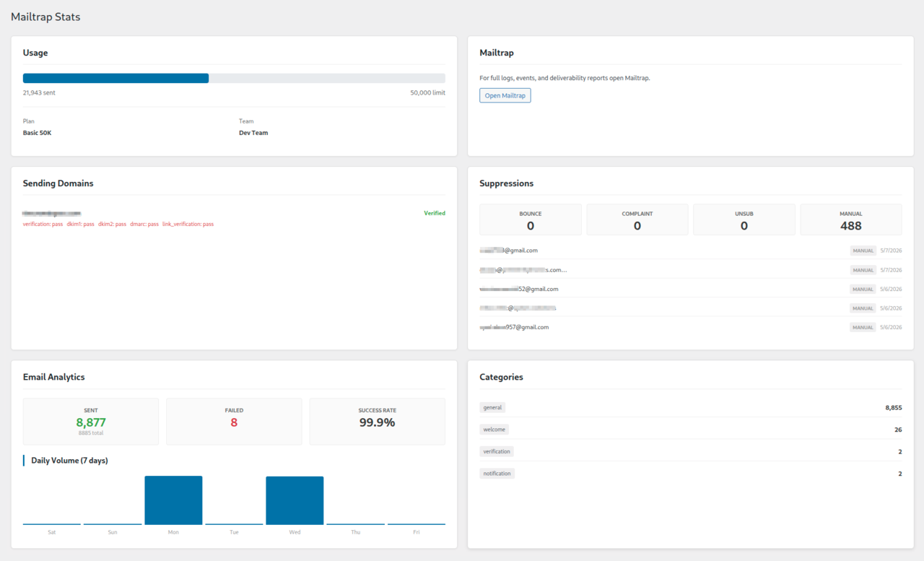Click the Open Mailtrap button
Screen dimensions: 924x561
tap(505, 95)
